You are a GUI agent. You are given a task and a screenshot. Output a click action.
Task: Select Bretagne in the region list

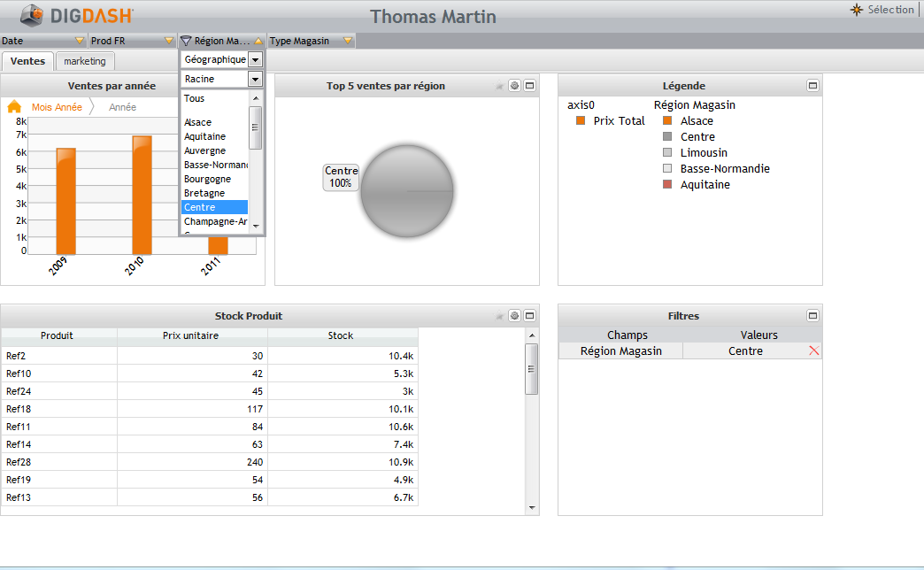pos(204,193)
